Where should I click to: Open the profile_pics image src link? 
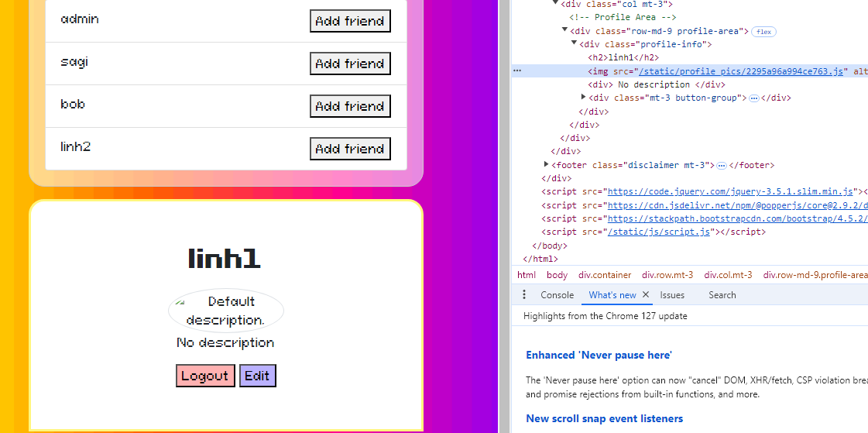pos(741,71)
